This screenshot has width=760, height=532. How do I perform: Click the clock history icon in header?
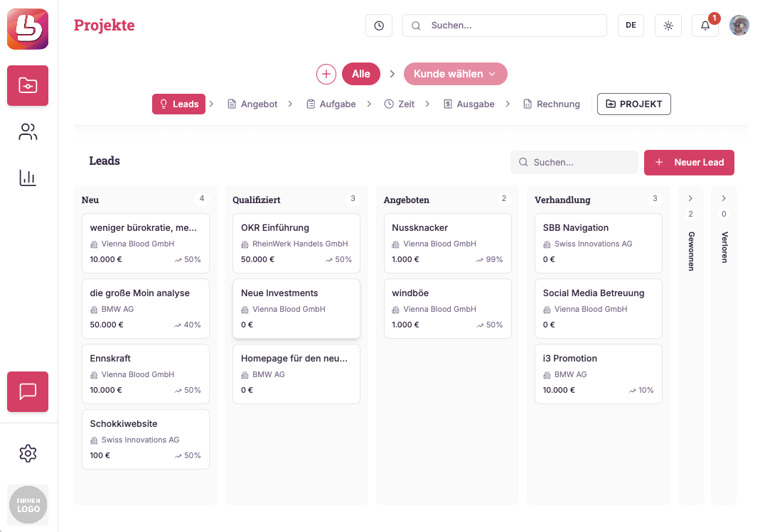(x=379, y=26)
